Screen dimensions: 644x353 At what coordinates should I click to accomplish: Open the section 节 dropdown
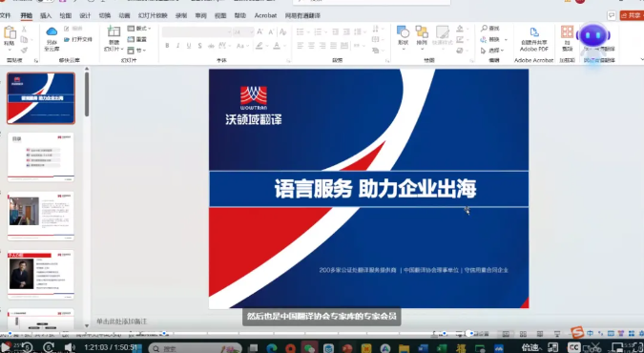pos(136,51)
